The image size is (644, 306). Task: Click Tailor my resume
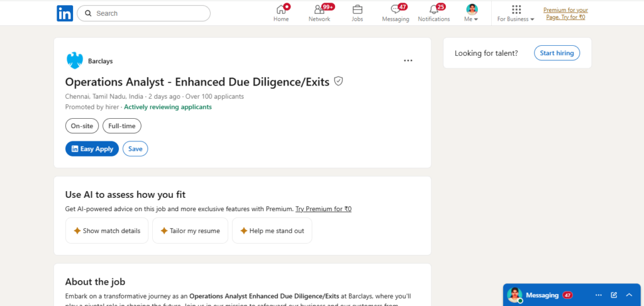190,231
